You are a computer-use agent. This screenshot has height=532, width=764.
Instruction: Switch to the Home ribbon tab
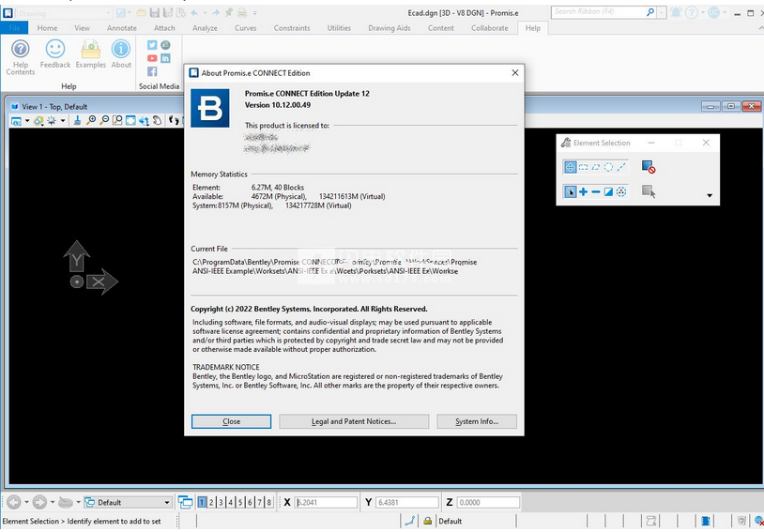[47, 28]
